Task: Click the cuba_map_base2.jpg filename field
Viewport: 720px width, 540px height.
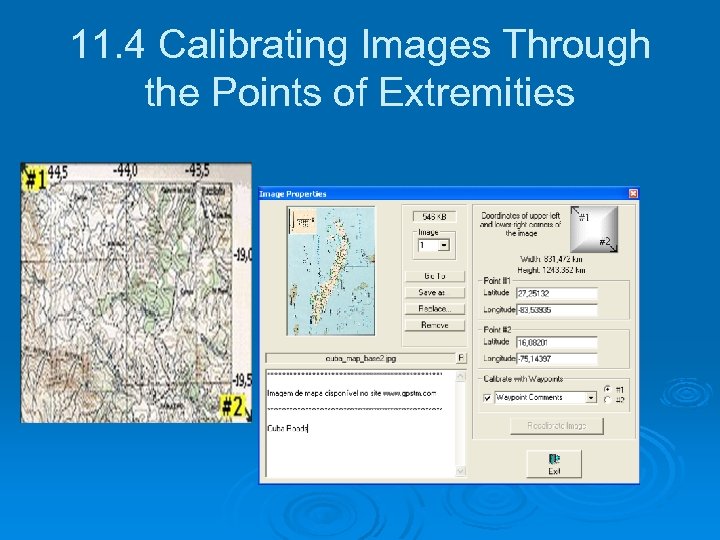Action: [x=360, y=358]
